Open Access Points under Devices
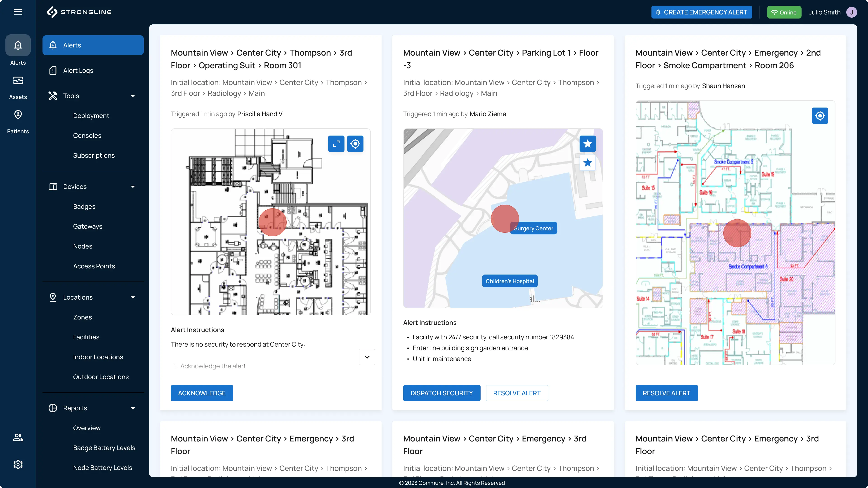 pyautogui.click(x=94, y=266)
